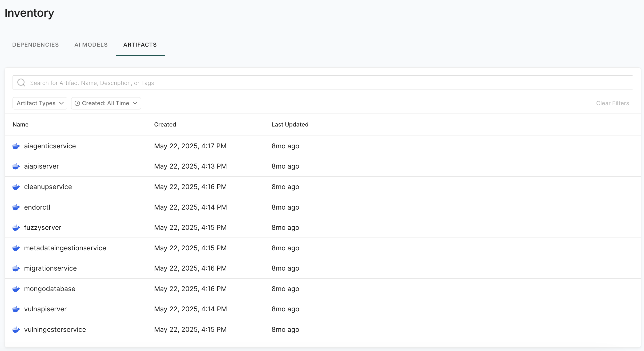Viewport: 644px width, 351px height.
Task: Click the Docker icon for metadataingestionservice
Action: (x=16, y=248)
